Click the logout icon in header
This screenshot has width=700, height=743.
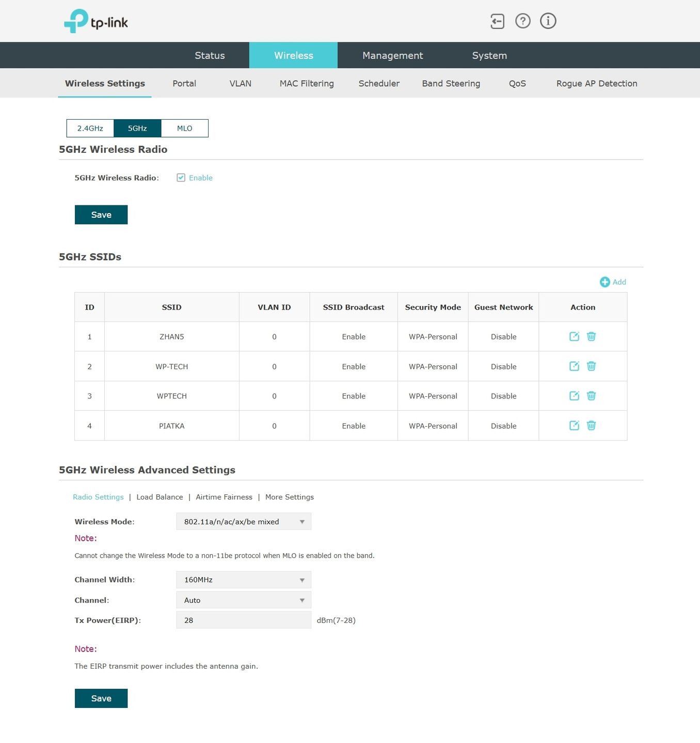(x=497, y=21)
